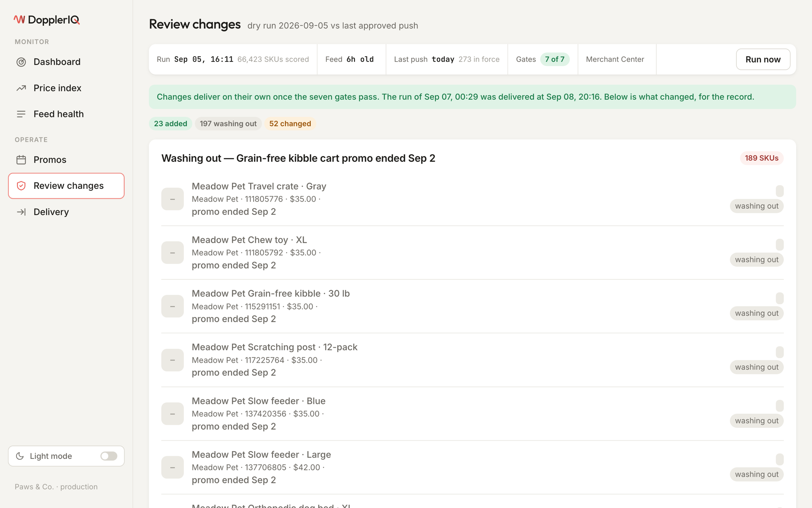Image resolution: width=812 pixels, height=508 pixels.
Task: Click washing out tag on Slow feeder Blue row
Action: pyautogui.click(x=757, y=420)
